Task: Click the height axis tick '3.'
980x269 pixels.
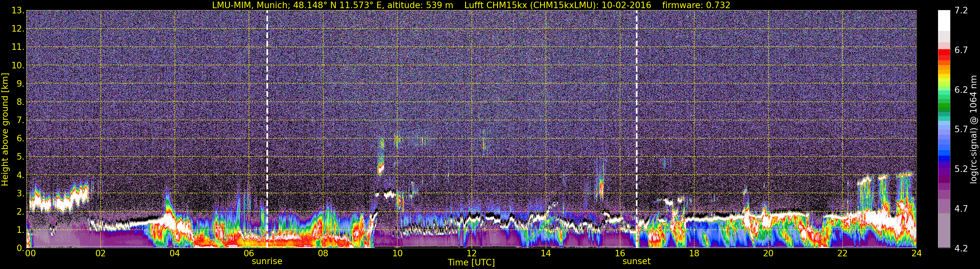Action: point(20,193)
